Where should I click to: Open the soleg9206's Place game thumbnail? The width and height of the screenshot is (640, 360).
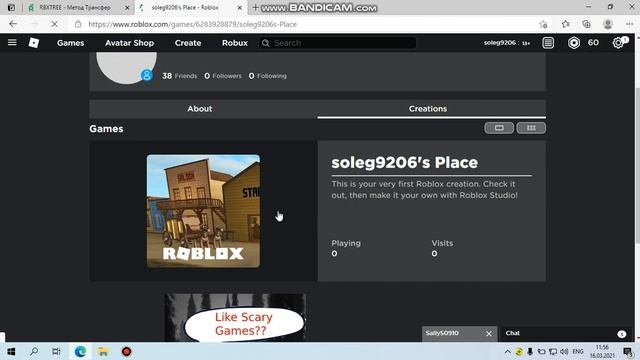203,211
